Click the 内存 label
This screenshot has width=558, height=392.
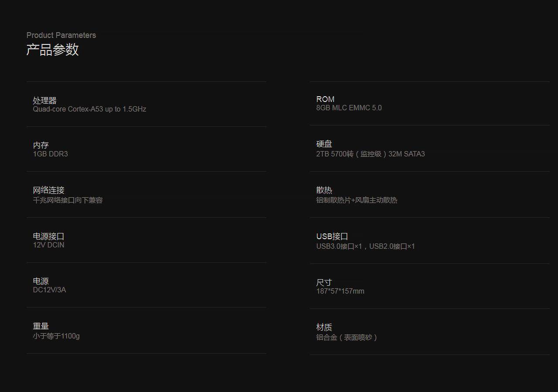41,145
